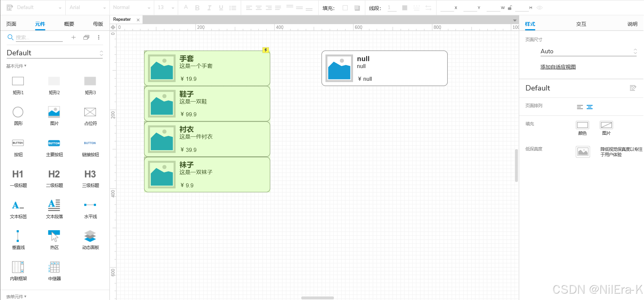Choose the H2 二级标题 widget

click(54, 178)
